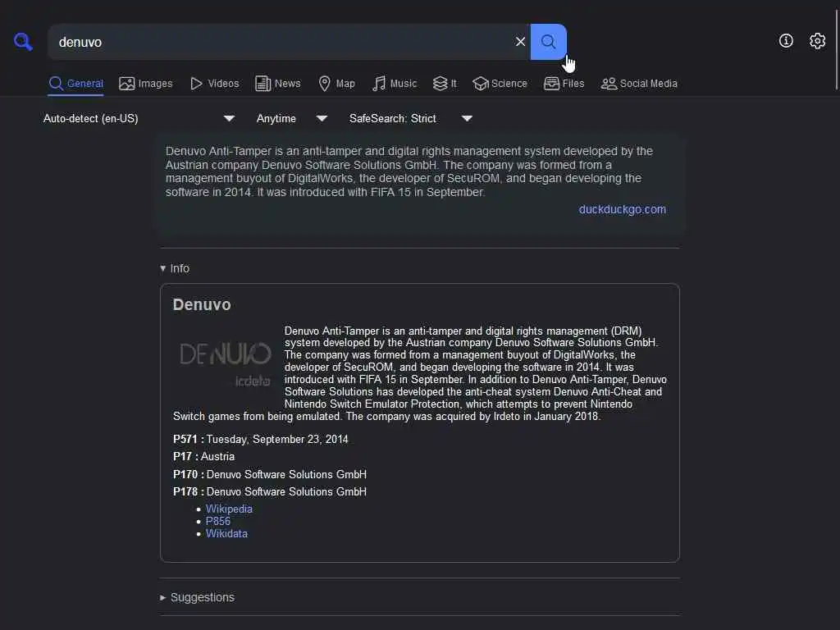Screen dimensions: 840x630
Task: Follow the duckduckgo.com source link
Action: click(622, 209)
